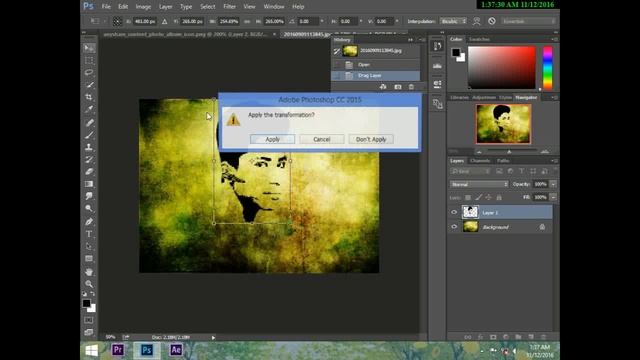Open the File menu
This screenshot has height=360, width=640.
106,7
